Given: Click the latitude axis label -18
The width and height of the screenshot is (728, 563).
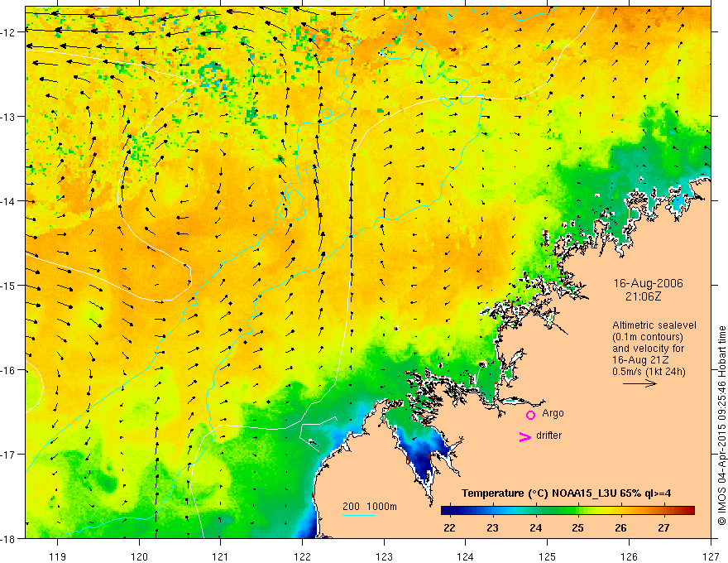Looking at the screenshot, I should point(8,538).
